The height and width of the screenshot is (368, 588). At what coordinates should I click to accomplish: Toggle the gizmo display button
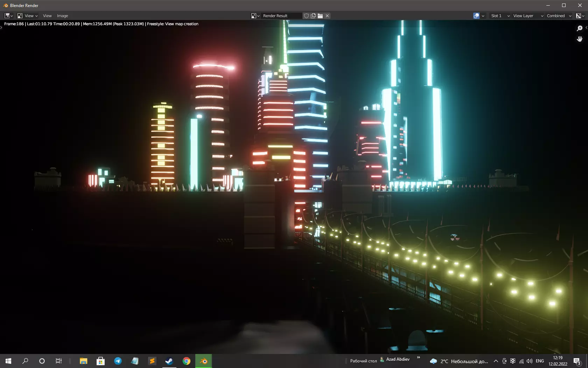point(476,16)
